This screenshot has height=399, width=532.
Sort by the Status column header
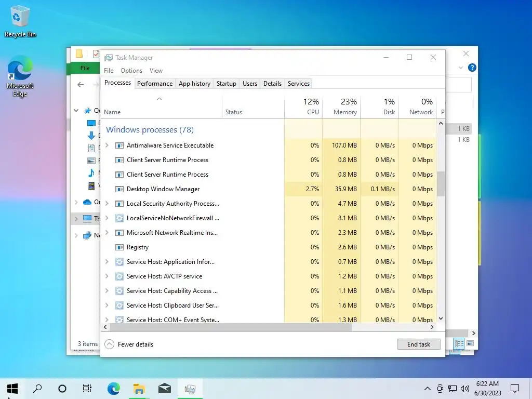[x=253, y=107]
